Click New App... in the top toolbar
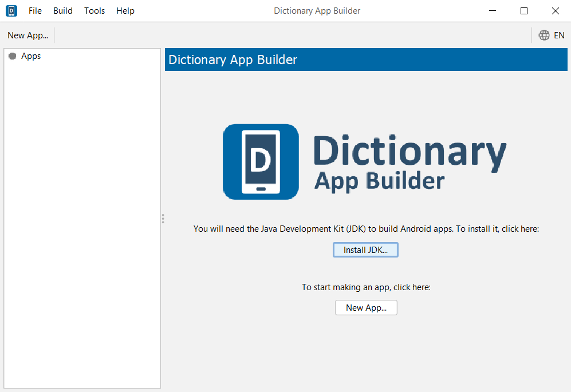Screen dimensions: 571x392 coord(27,35)
